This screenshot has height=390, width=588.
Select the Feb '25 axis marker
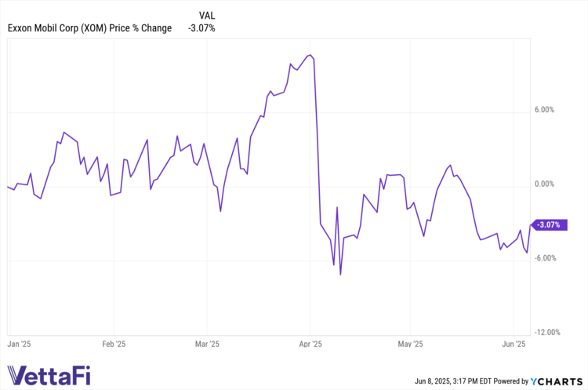tap(114, 344)
